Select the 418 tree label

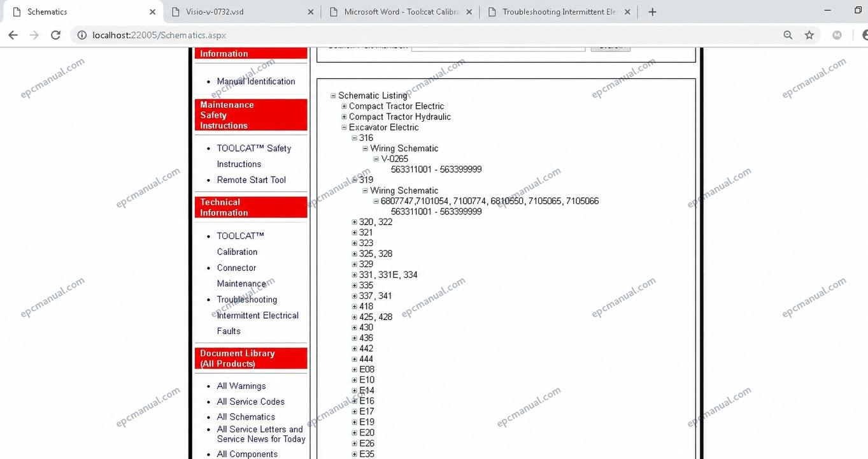click(x=366, y=307)
